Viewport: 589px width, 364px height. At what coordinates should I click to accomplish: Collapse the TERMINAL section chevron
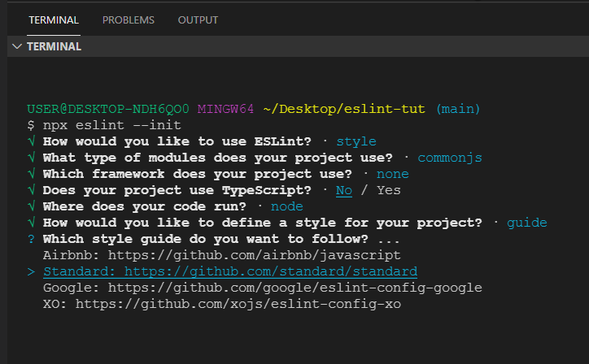(17, 47)
